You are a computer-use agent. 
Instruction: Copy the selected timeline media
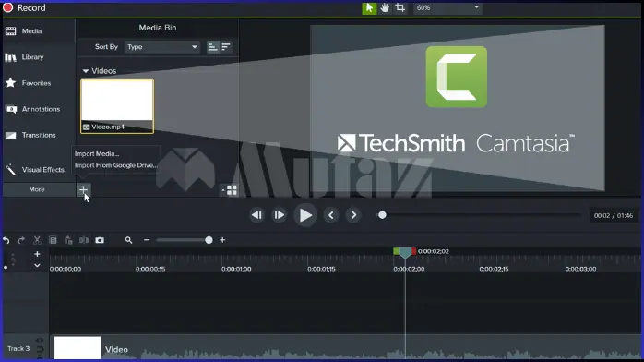click(x=53, y=240)
